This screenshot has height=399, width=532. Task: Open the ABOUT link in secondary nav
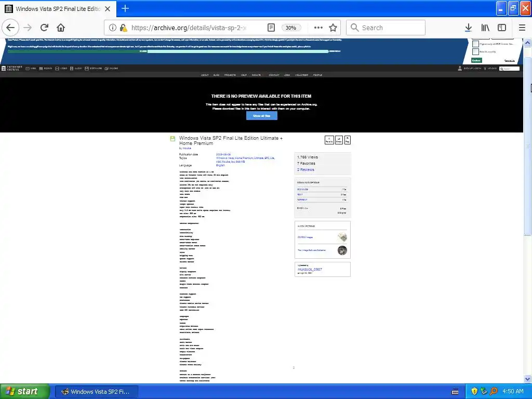[205, 75]
